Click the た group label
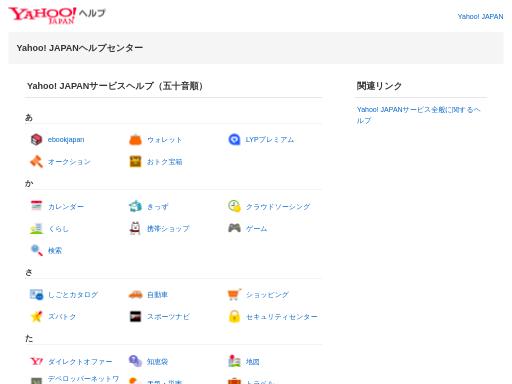The height and width of the screenshot is (384, 512). click(x=29, y=339)
